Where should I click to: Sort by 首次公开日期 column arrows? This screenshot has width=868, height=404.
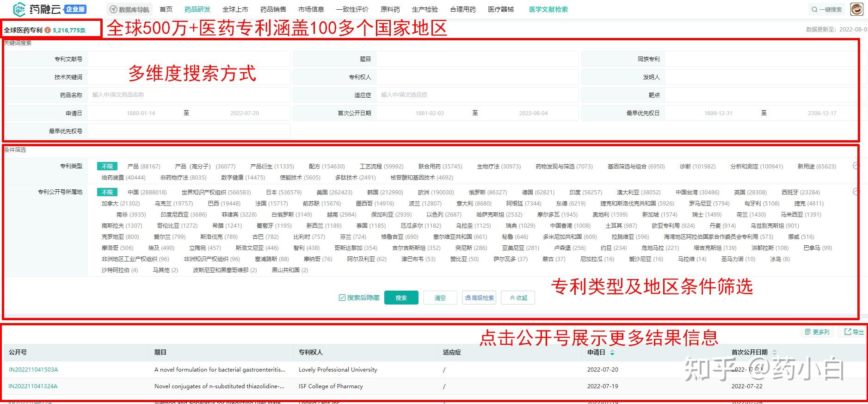(x=775, y=353)
